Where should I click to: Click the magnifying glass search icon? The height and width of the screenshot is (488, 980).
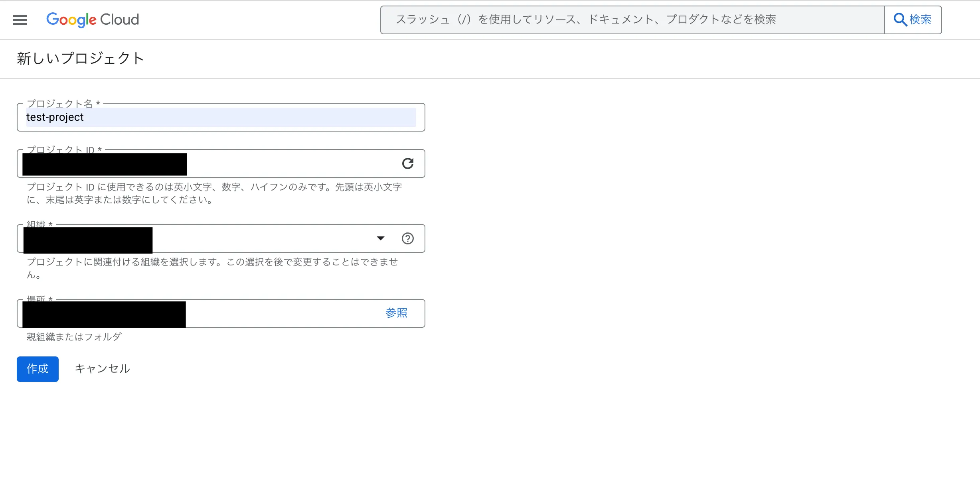tap(900, 19)
